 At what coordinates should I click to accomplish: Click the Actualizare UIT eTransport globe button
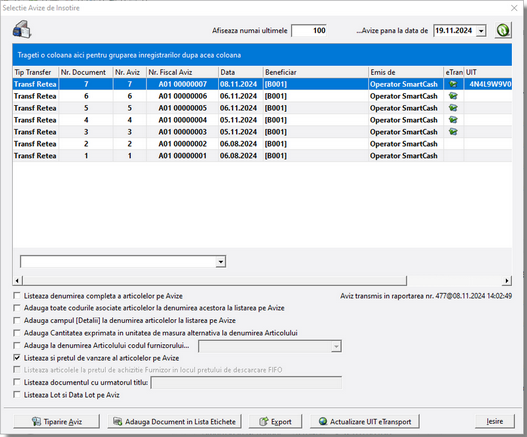(x=365, y=421)
